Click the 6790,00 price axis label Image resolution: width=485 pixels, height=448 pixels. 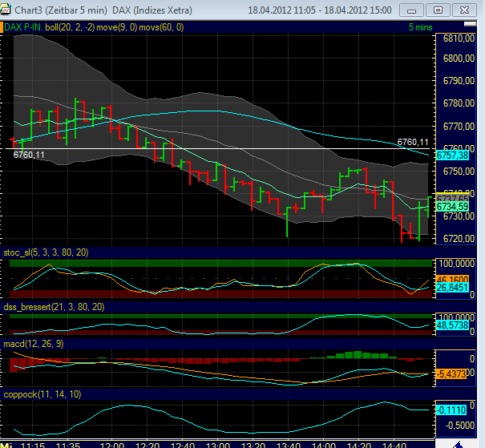click(x=459, y=81)
